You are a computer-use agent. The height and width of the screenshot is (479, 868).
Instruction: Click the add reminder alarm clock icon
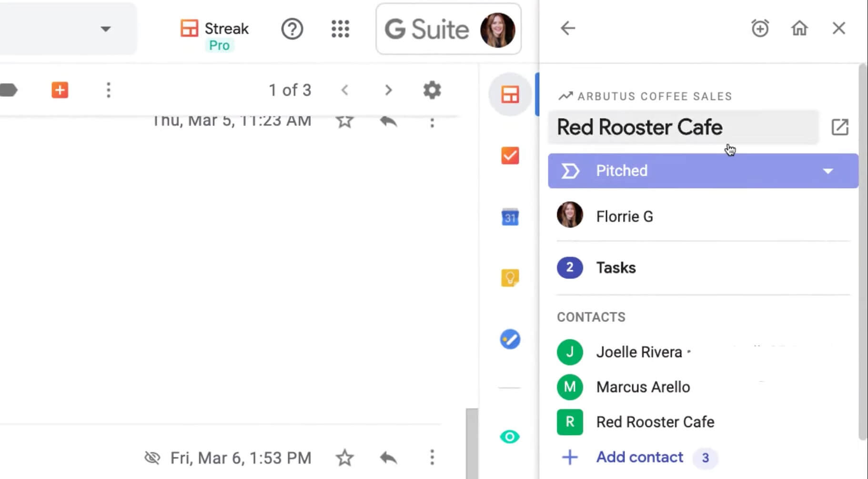coord(760,29)
